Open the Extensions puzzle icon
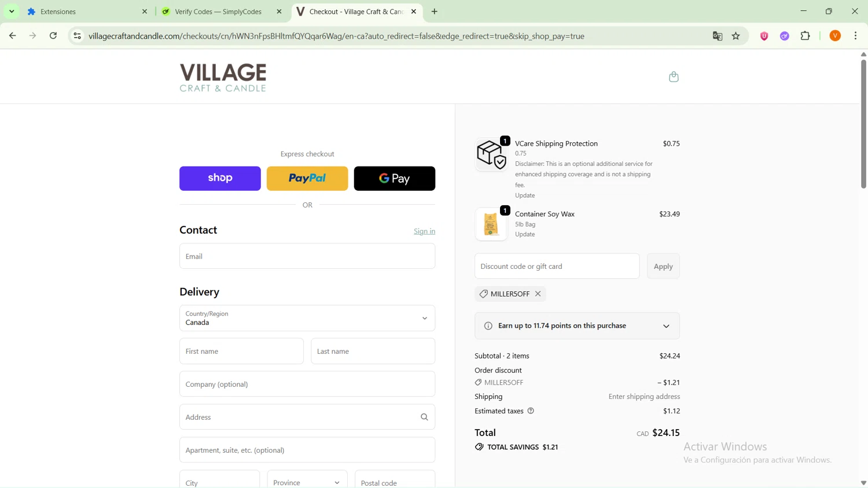The image size is (868, 488). [806, 36]
